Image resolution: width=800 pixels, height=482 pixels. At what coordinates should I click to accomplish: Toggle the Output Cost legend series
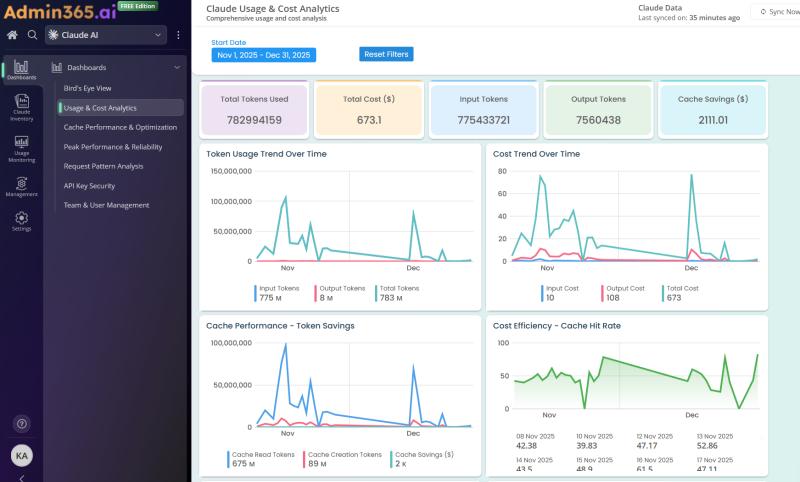point(623,293)
